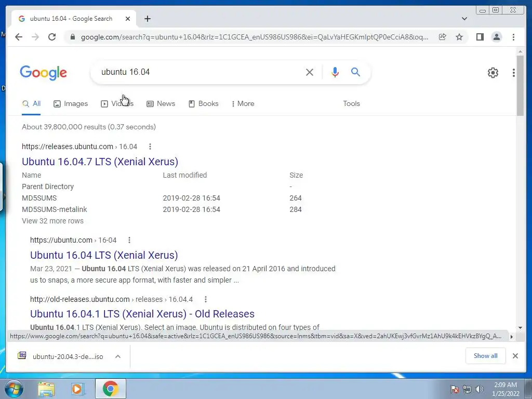The image size is (532, 399).
Task: Switch to Videos results
Action: coord(117,104)
